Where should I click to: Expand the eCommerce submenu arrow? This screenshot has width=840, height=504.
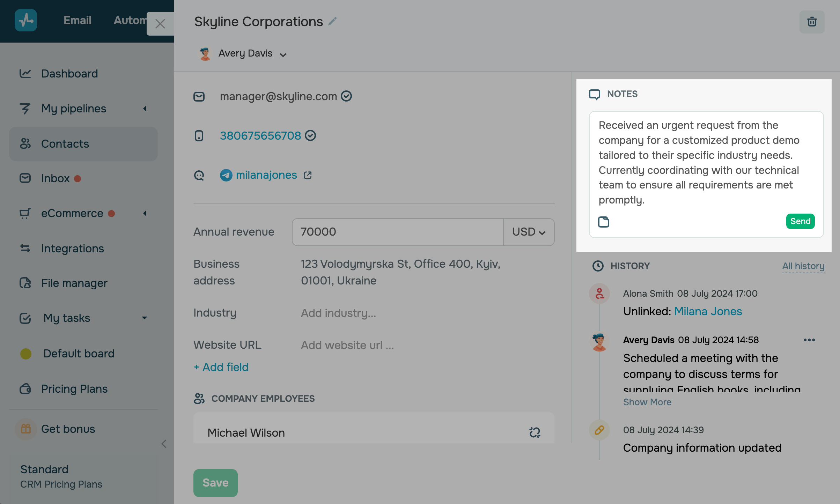click(145, 213)
